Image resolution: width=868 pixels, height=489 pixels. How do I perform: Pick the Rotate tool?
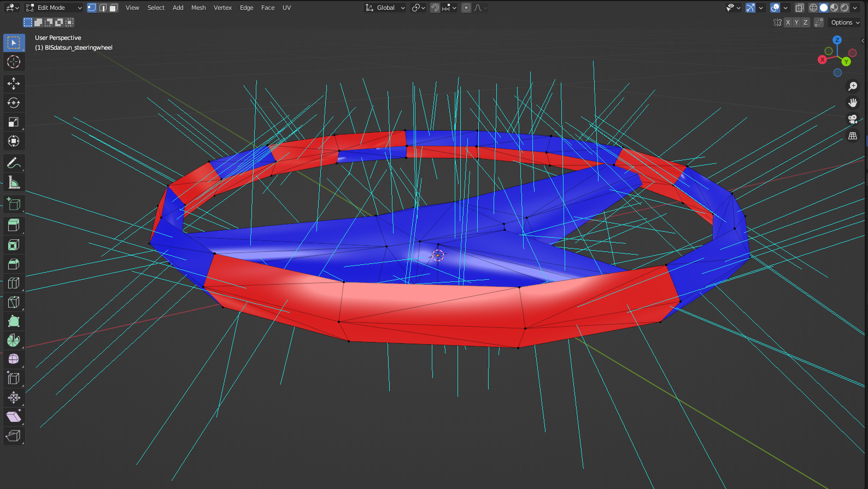(x=14, y=103)
